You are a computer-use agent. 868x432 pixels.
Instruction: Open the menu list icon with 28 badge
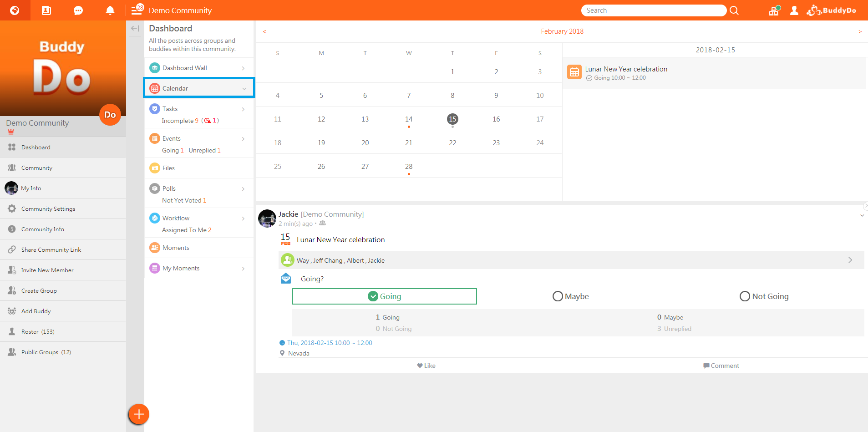pyautogui.click(x=137, y=10)
